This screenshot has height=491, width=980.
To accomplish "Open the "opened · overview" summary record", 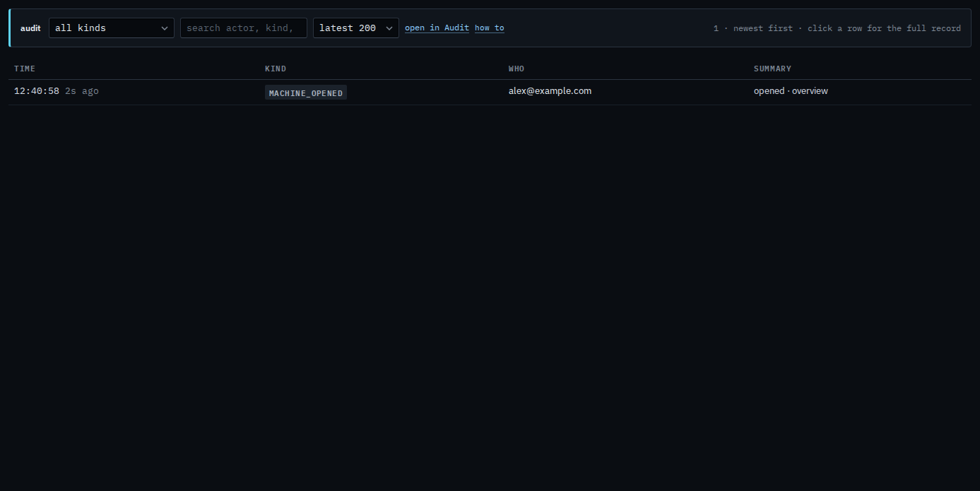I will pos(791,91).
